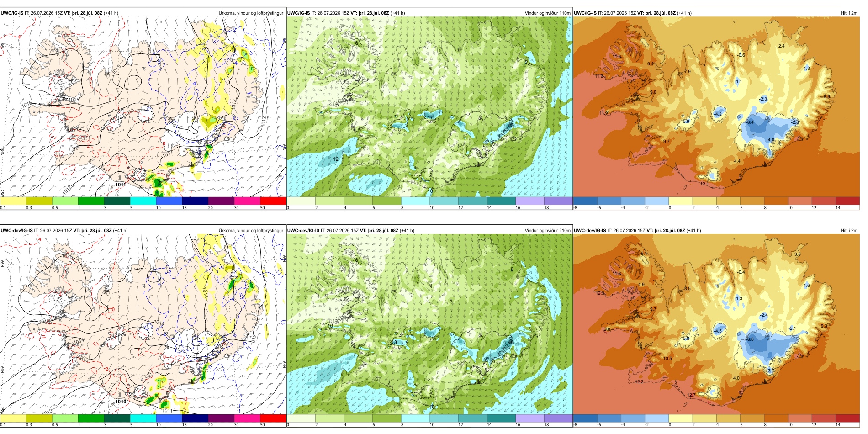The height and width of the screenshot is (434, 868).
Task: Click the teal 14-16 swatch in UWC-dev wind legend
Action: point(501,418)
